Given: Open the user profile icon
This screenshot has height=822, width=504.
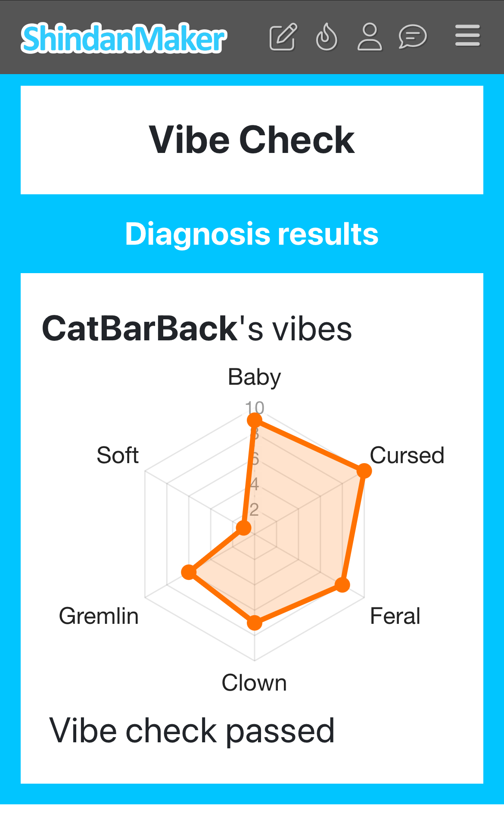Looking at the screenshot, I should coord(370,37).
